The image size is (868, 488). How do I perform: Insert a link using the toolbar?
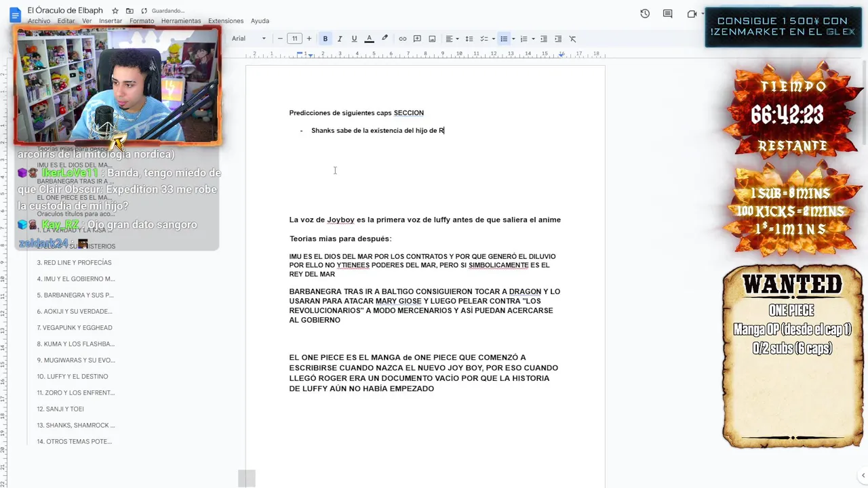[x=403, y=39]
